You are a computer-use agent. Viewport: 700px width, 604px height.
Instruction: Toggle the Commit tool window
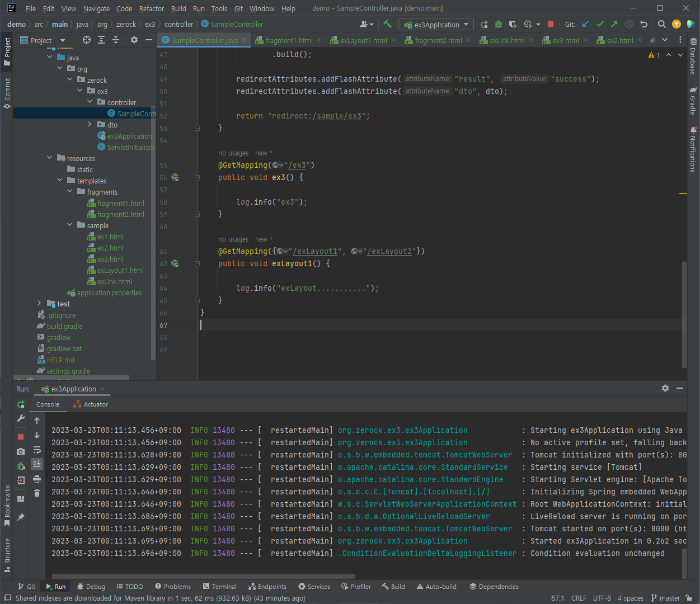pos(7,93)
